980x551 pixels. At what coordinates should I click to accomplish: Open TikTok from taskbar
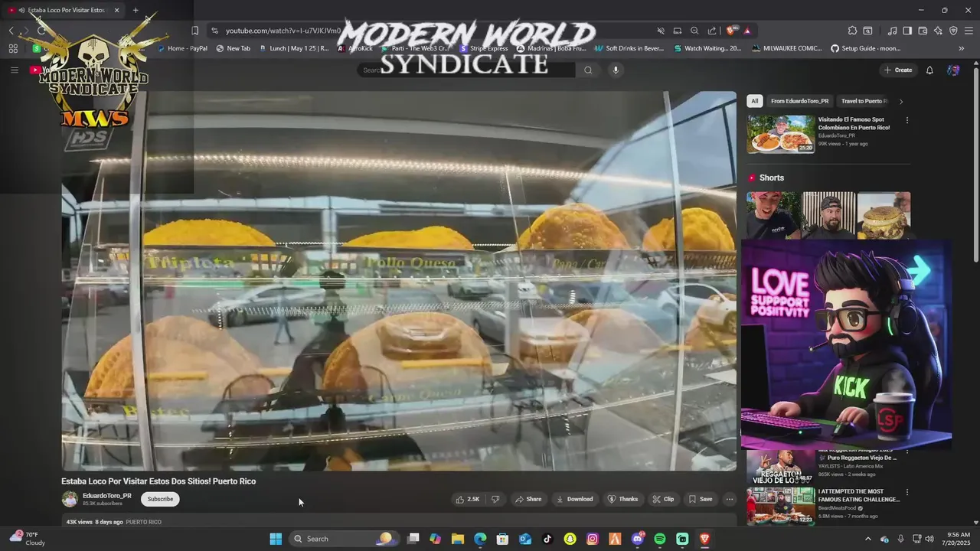(x=547, y=539)
